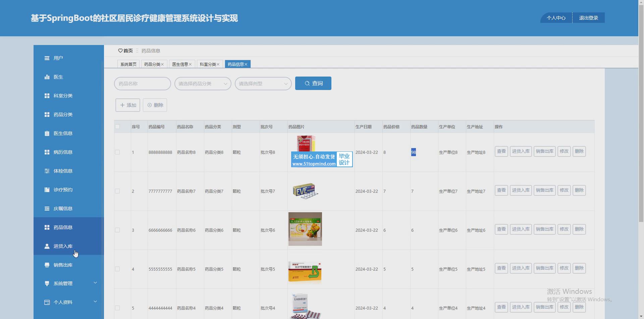Click the 进货入库 person icon in sidebar
Viewport: 644px width, 319px height.
[x=47, y=246]
